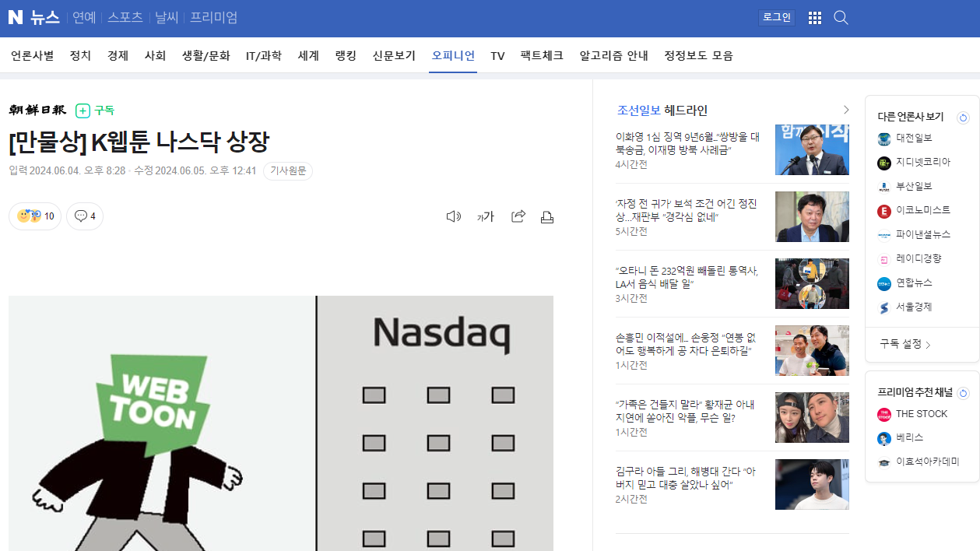This screenshot has height=551, width=980.
Task: Click the 연합뉴스 icon
Action: (884, 283)
